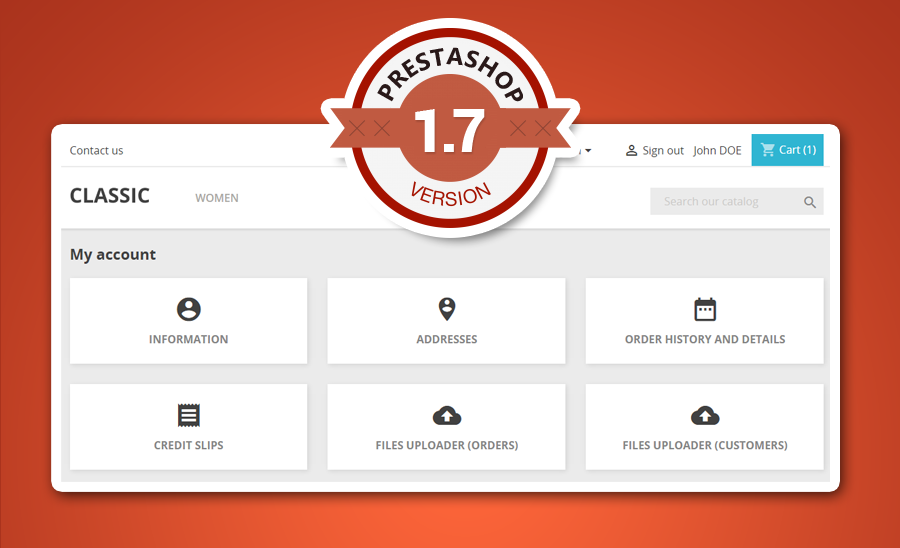Image resolution: width=900 pixels, height=548 pixels.
Task: Click the Order History calendar icon
Action: (x=705, y=309)
